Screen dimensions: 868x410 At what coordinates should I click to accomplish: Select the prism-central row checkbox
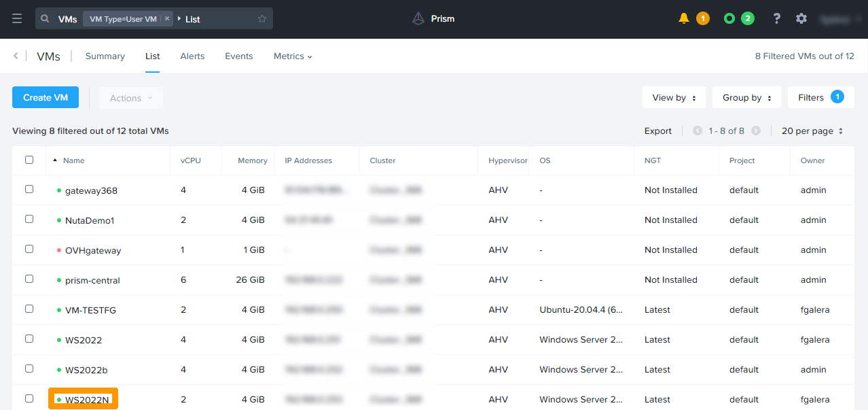29,279
